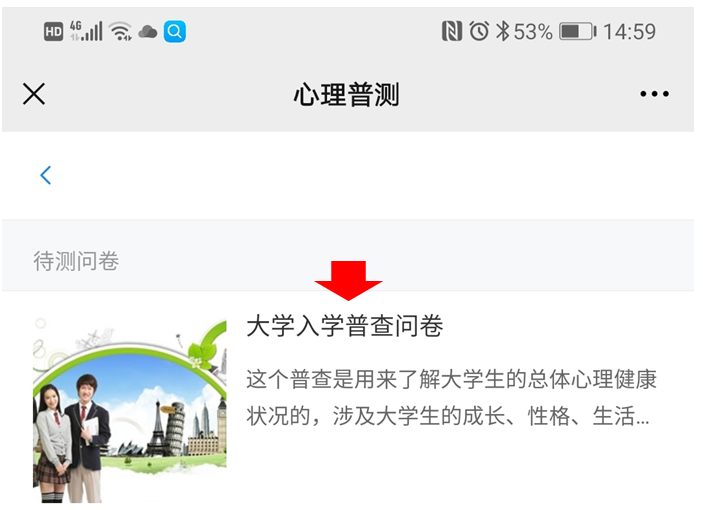703x510 pixels.
Task: Open the survey thumbnail with students
Action: tap(130, 409)
